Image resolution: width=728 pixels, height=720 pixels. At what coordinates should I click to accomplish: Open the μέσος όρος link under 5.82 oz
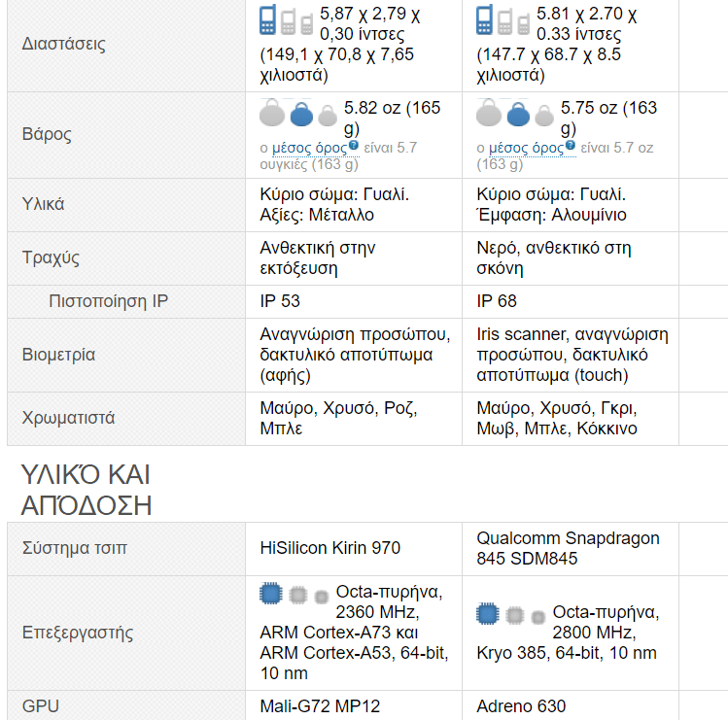click(308, 148)
